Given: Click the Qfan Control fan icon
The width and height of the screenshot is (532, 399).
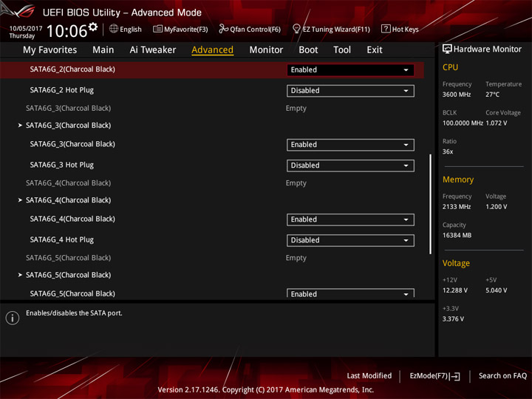Looking at the screenshot, I should point(223,29).
